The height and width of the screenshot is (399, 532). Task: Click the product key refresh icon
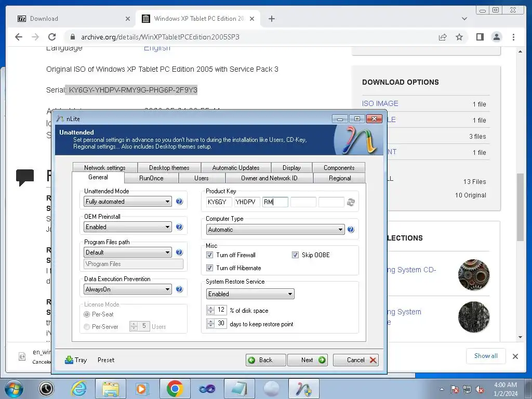click(x=351, y=202)
